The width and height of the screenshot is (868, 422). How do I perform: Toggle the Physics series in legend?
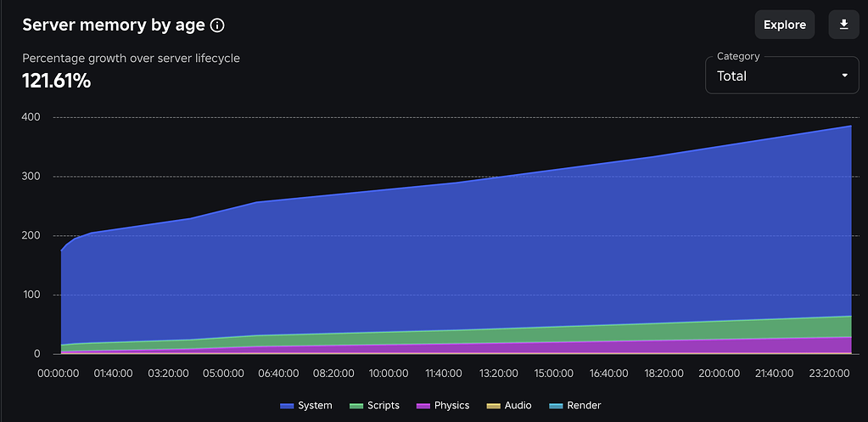pos(451,406)
